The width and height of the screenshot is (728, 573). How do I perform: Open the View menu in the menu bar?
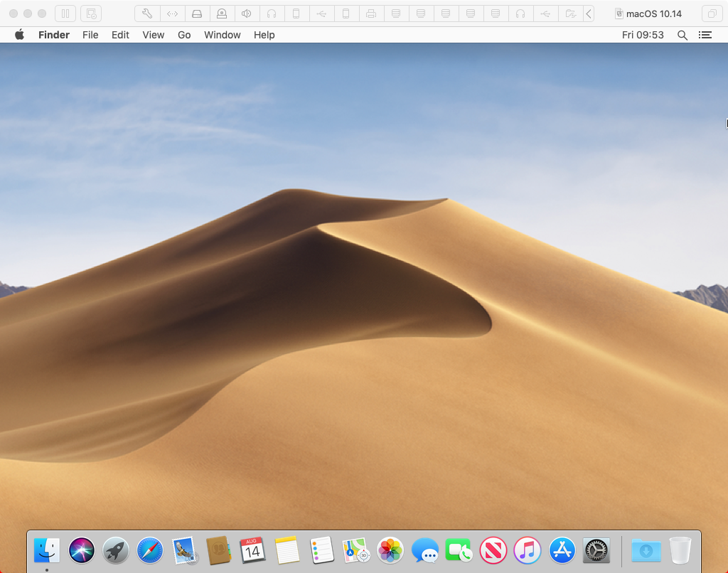[x=153, y=35]
